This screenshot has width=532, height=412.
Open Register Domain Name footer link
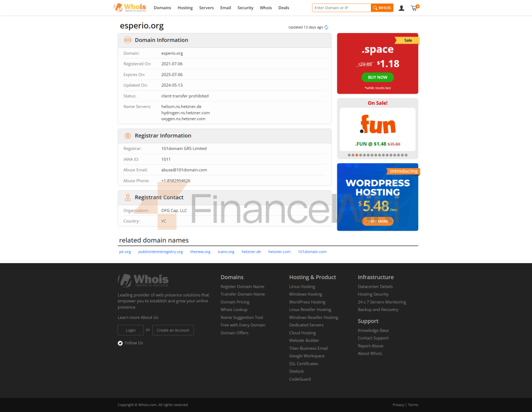coord(242,287)
